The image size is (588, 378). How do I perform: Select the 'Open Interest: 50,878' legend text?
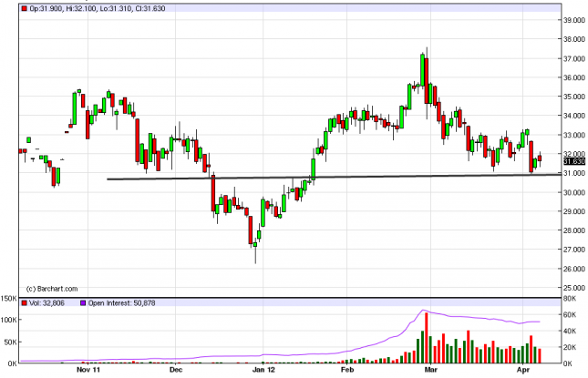point(121,302)
